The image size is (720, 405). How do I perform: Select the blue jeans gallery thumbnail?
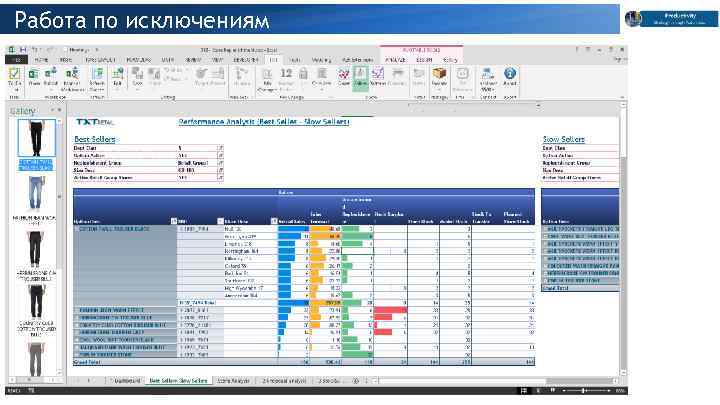pos(36,195)
